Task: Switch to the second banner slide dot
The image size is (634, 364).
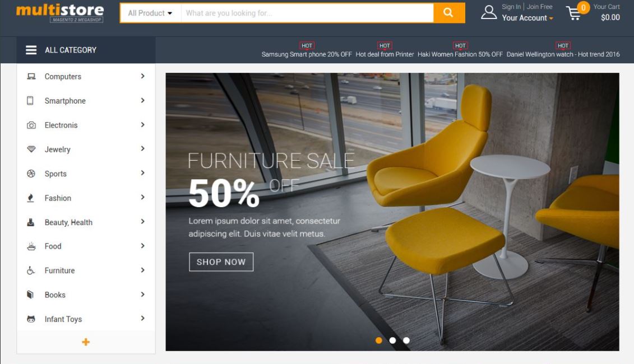Action: pos(392,340)
